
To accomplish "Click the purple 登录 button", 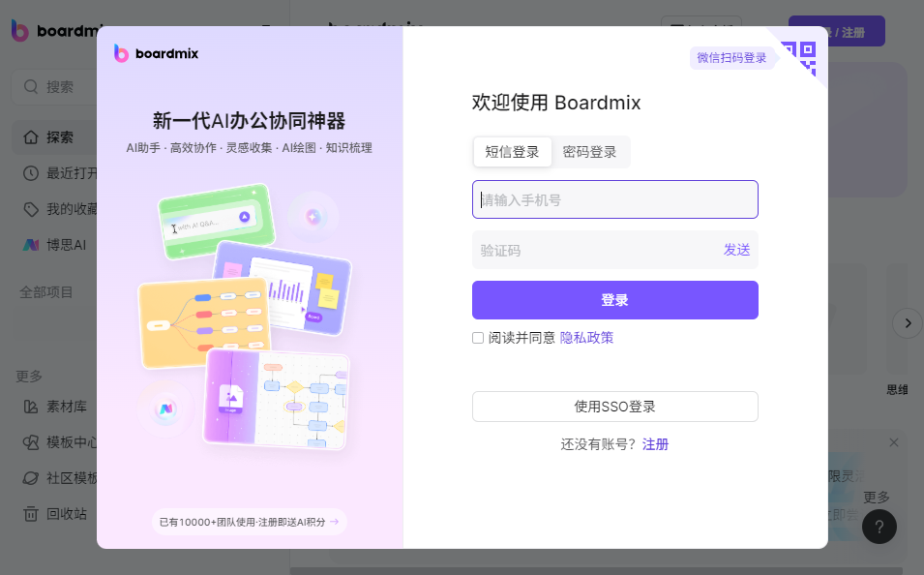I will click(614, 300).
